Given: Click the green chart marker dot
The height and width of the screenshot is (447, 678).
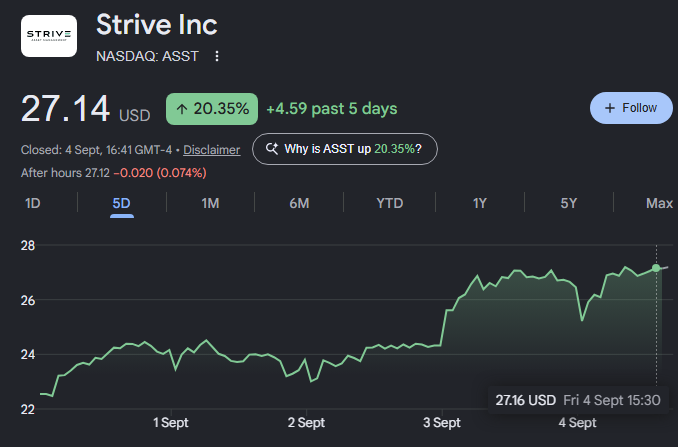Looking at the screenshot, I should [x=656, y=268].
